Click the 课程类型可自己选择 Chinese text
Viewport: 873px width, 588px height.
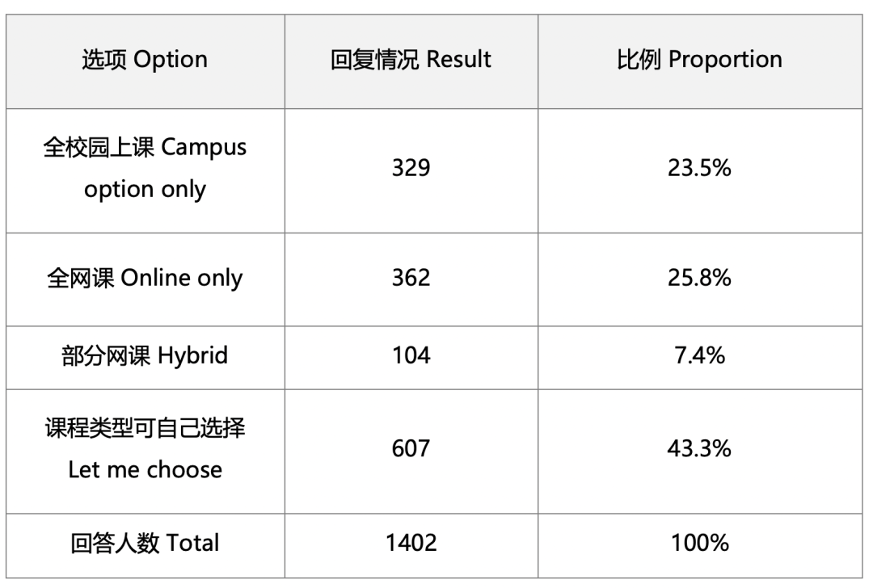(145, 428)
